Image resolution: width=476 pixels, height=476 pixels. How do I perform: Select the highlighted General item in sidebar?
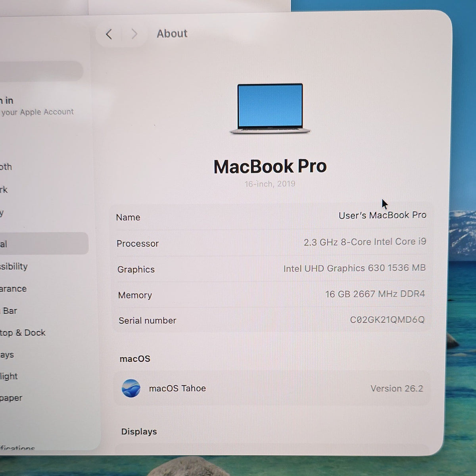coord(44,244)
